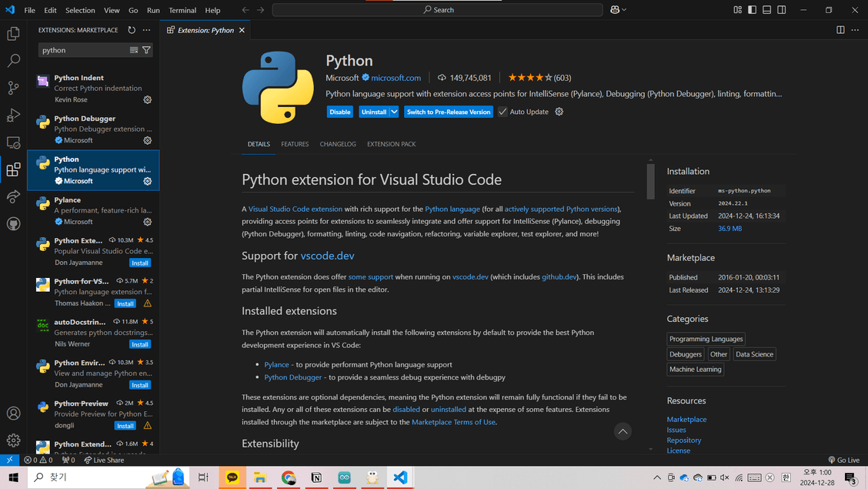This screenshot has height=489, width=868.
Task: Open Copilot chat menu in title bar
Action: point(618,9)
